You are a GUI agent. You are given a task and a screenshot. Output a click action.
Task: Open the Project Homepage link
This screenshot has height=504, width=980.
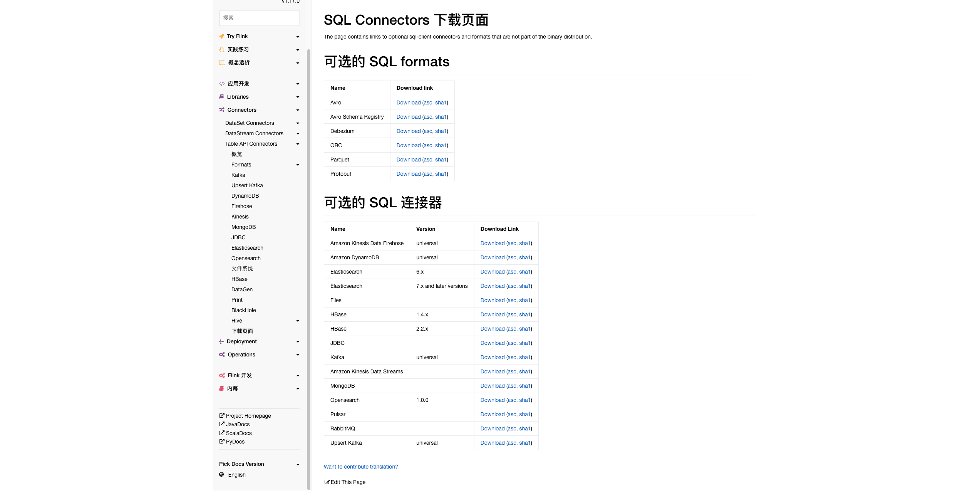coord(248,416)
